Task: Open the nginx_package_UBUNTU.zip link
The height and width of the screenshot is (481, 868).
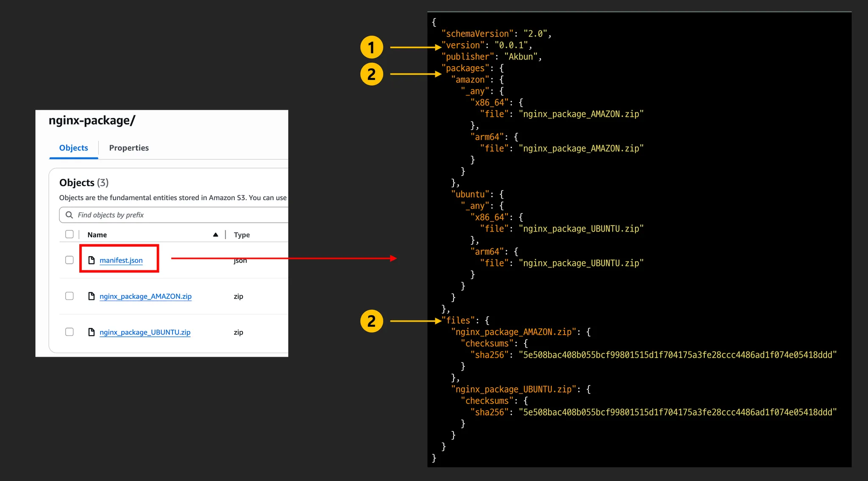Action: click(x=145, y=333)
